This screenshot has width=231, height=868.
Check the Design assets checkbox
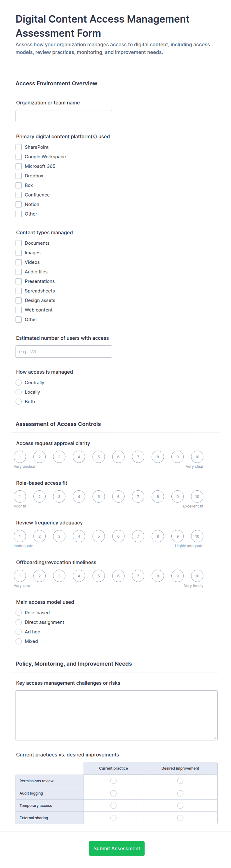click(19, 300)
